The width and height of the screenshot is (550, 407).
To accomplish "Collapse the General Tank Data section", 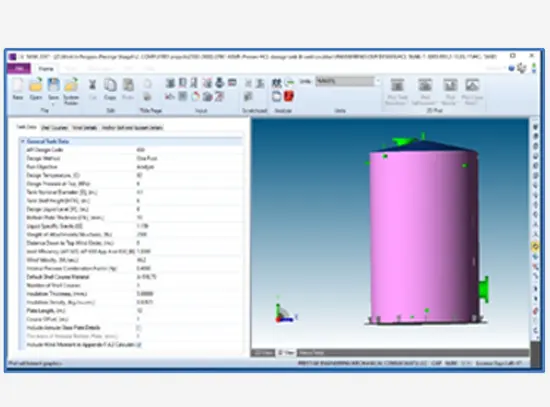I will tap(23, 141).
